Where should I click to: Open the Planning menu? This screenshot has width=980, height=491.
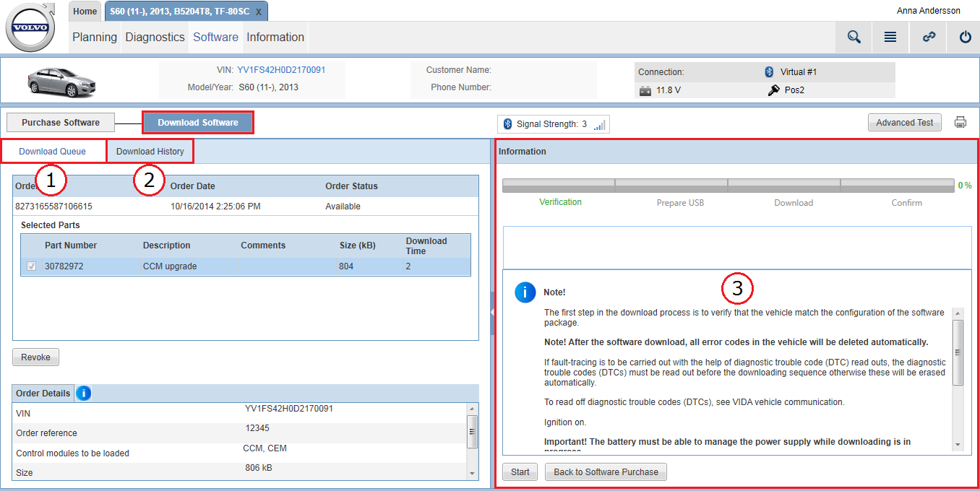[95, 37]
